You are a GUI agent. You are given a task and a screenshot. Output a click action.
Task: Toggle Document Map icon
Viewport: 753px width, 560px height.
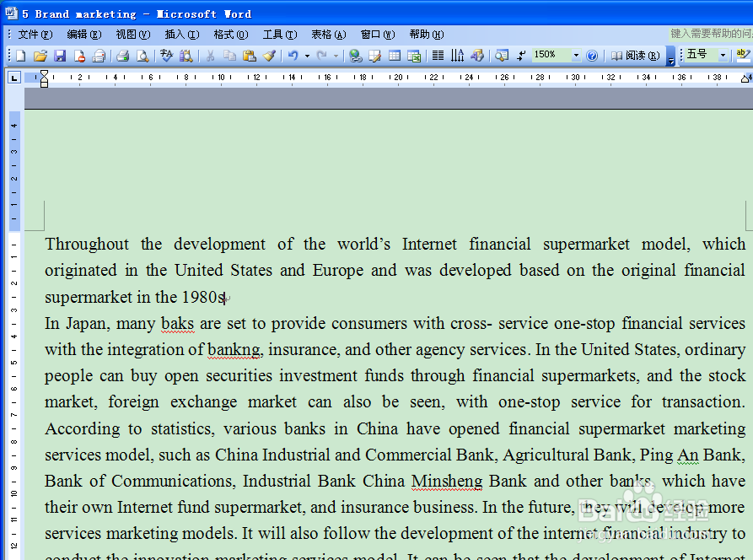point(502,56)
